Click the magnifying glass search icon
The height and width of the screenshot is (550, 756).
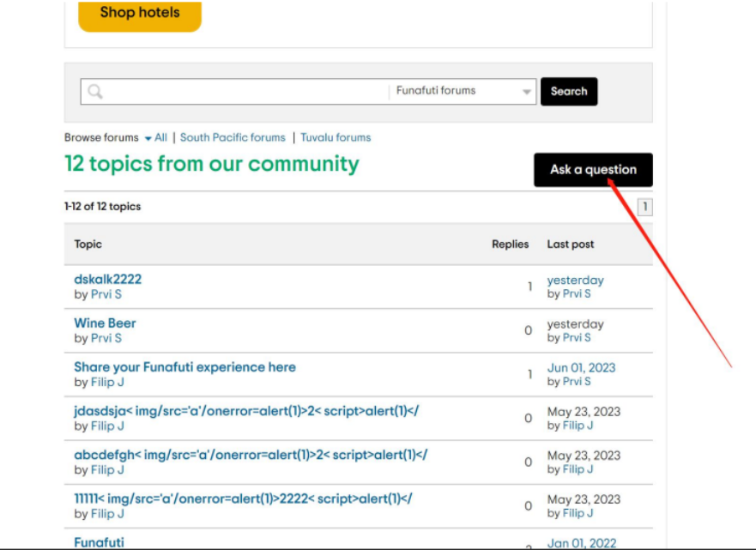click(x=95, y=92)
